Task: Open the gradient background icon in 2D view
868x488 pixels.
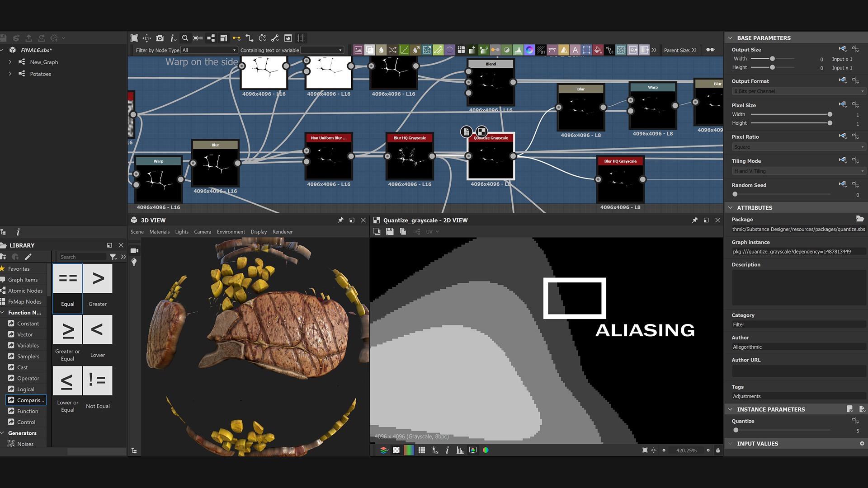Action: pyautogui.click(x=408, y=450)
